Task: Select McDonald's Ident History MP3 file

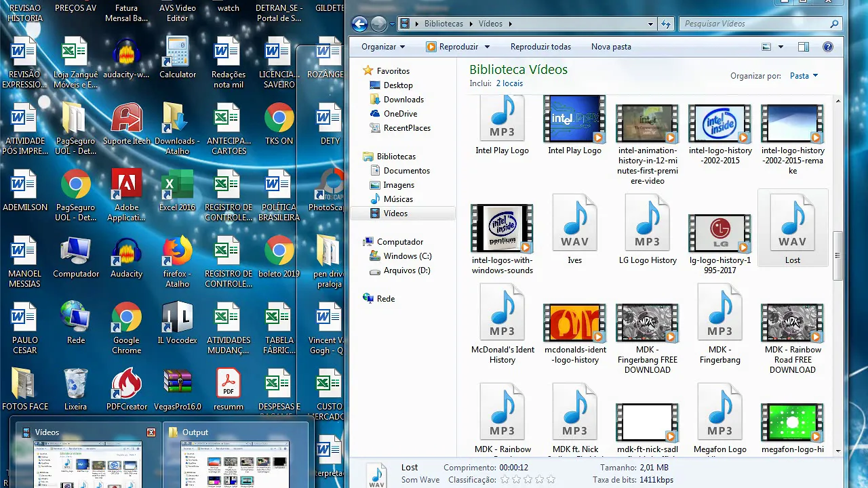Action: point(502,325)
